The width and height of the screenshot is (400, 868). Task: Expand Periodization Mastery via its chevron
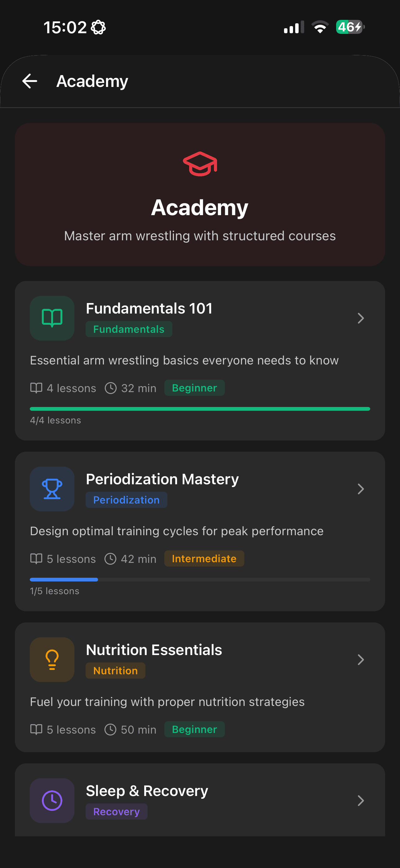361,489
